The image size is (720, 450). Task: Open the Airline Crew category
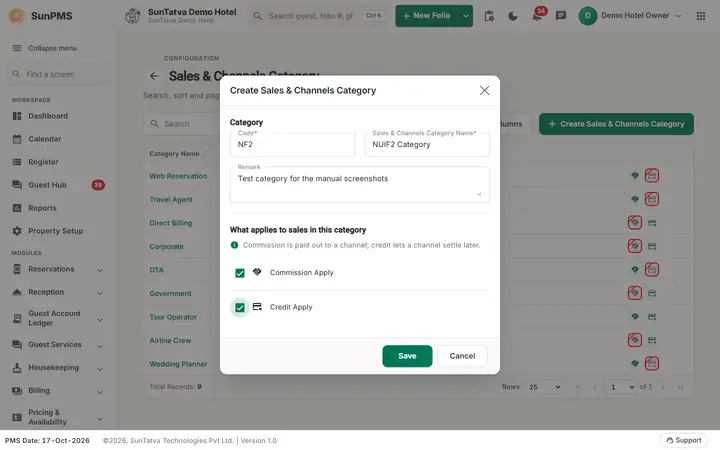(x=170, y=340)
